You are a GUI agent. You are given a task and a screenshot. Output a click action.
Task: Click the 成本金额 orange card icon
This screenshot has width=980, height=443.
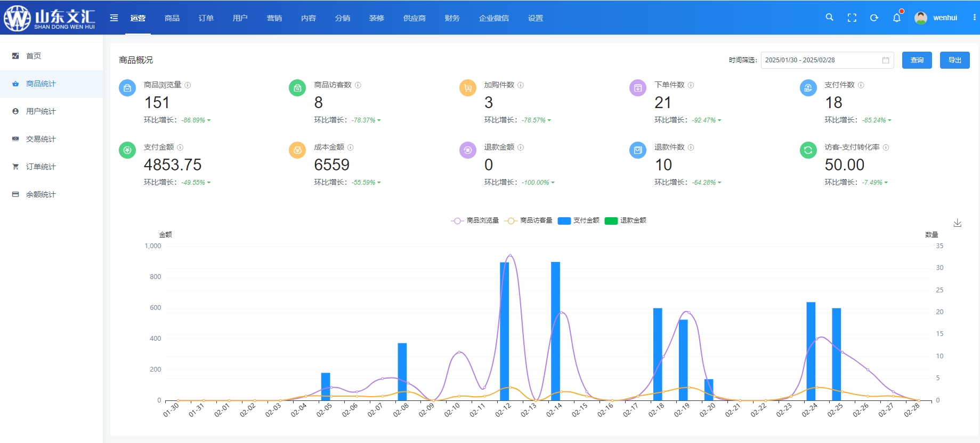pyautogui.click(x=297, y=150)
